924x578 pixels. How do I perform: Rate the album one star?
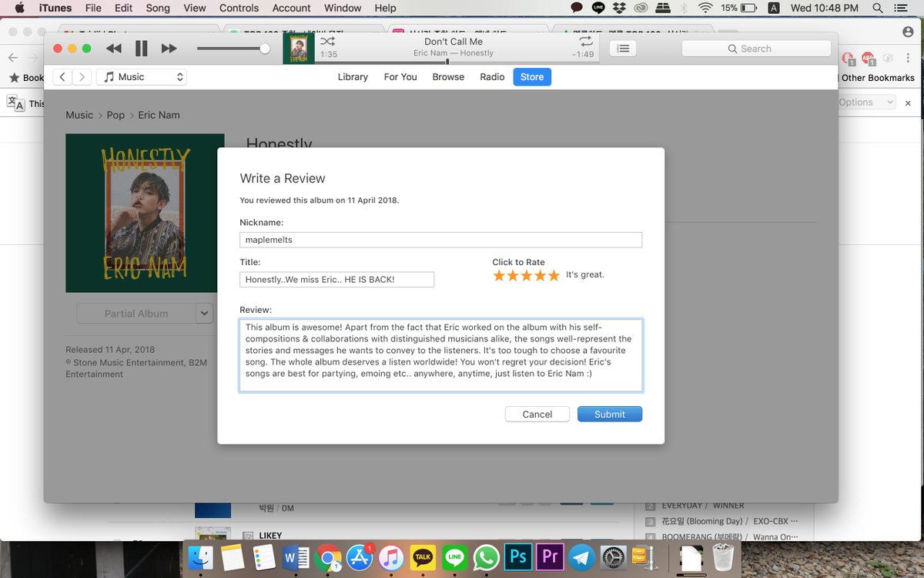tap(499, 276)
